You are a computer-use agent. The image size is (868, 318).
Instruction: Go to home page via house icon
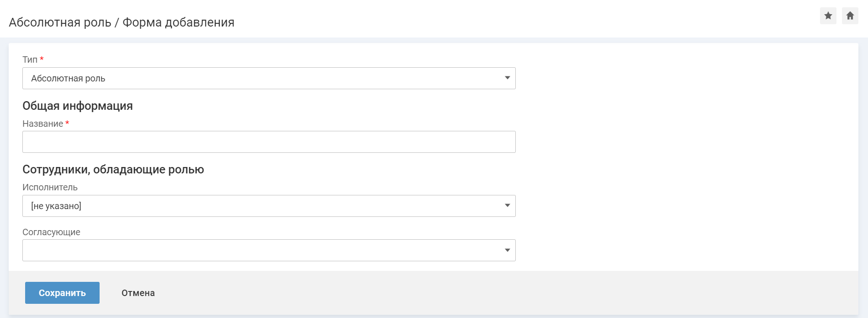850,16
